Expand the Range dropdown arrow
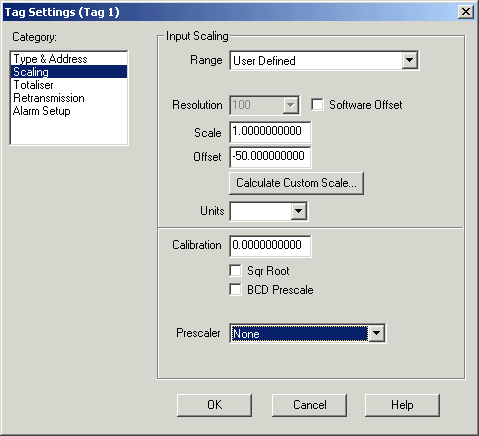Screen dimensions: 479x436 pyautogui.click(x=409, y=60)
